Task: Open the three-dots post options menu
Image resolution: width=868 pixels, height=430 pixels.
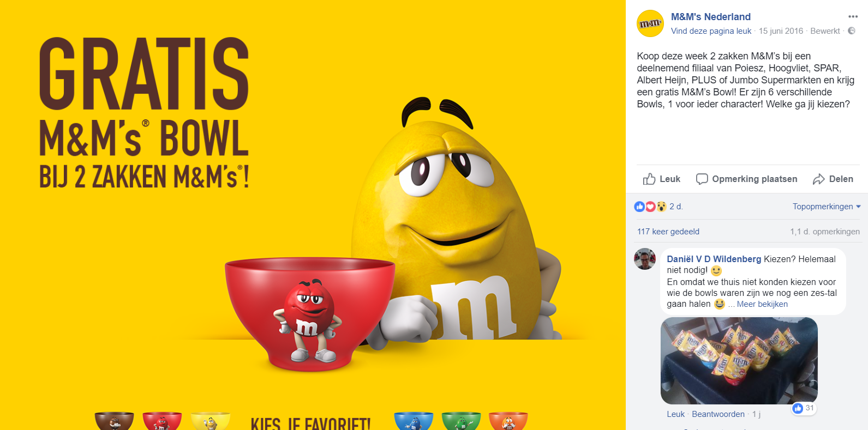Action: click(x=853, y=16)
